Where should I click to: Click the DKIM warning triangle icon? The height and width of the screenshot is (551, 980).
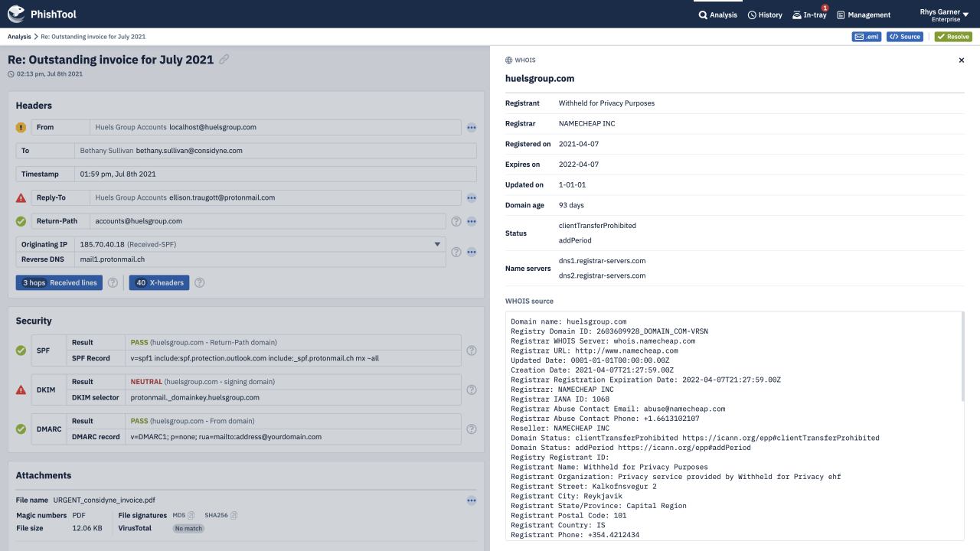tap(21, 390)
